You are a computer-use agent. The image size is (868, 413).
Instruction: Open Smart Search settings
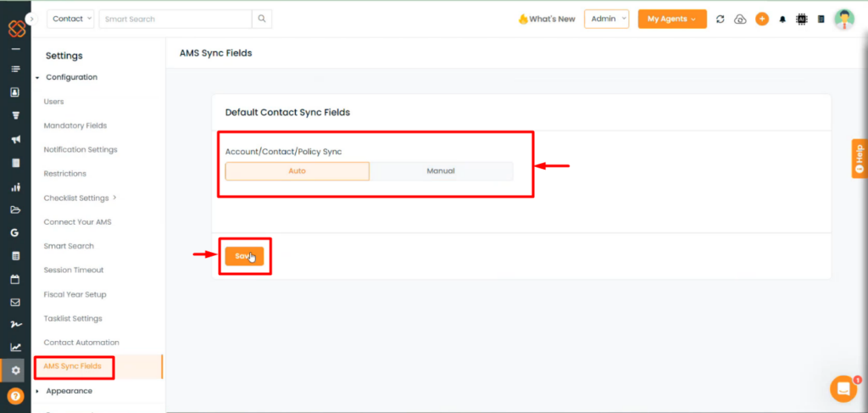click(x=69, y=246)
